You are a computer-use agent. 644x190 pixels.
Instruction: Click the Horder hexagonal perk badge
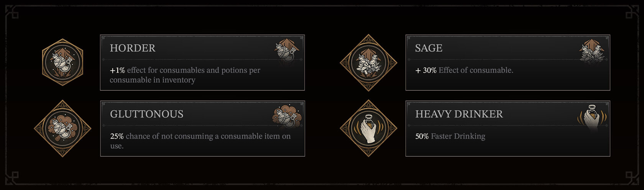point(62,62)
